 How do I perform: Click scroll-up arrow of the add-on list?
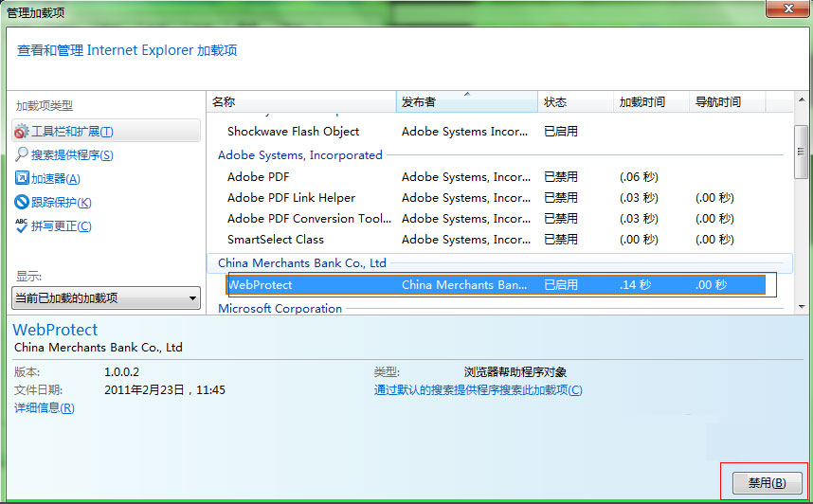[x=802, y=99]
